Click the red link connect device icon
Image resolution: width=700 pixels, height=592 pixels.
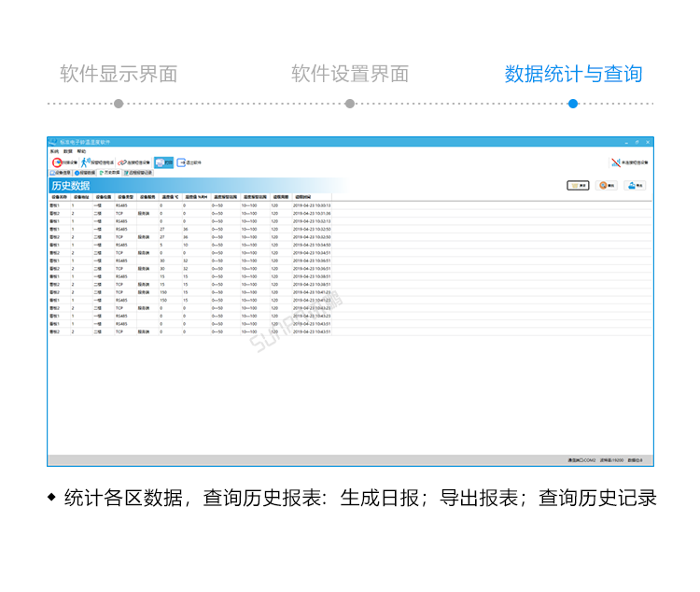pyautogui.click(x=122, y=162)
